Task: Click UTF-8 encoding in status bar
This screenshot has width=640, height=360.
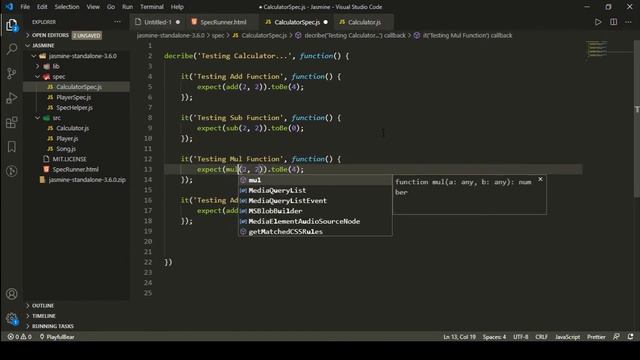Action: (520, 337)
